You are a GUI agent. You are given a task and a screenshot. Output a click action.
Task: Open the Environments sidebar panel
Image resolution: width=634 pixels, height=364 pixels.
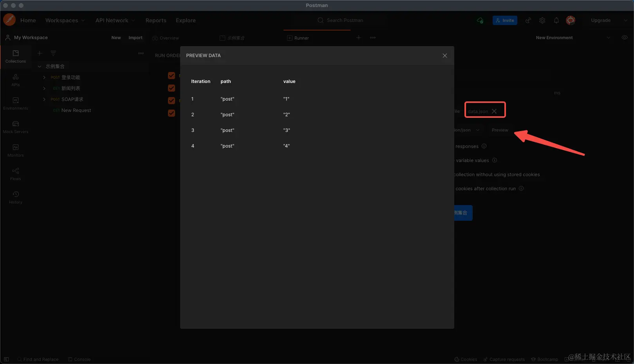tap(16, 103)
